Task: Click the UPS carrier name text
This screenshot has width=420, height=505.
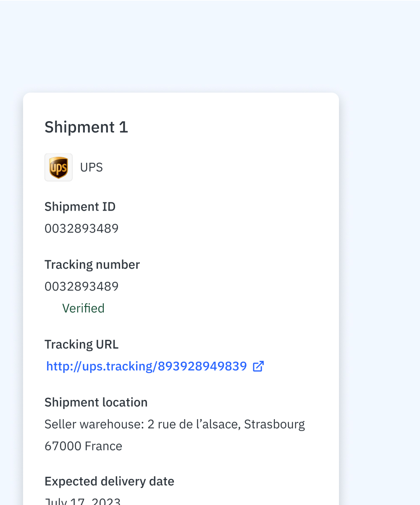Action: click(91, 167)
